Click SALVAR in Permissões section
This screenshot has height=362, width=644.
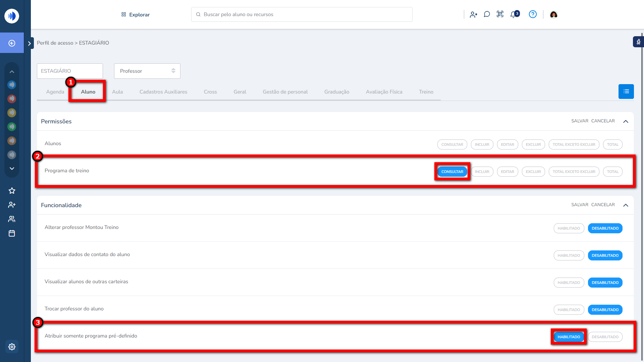pos(580,121)
